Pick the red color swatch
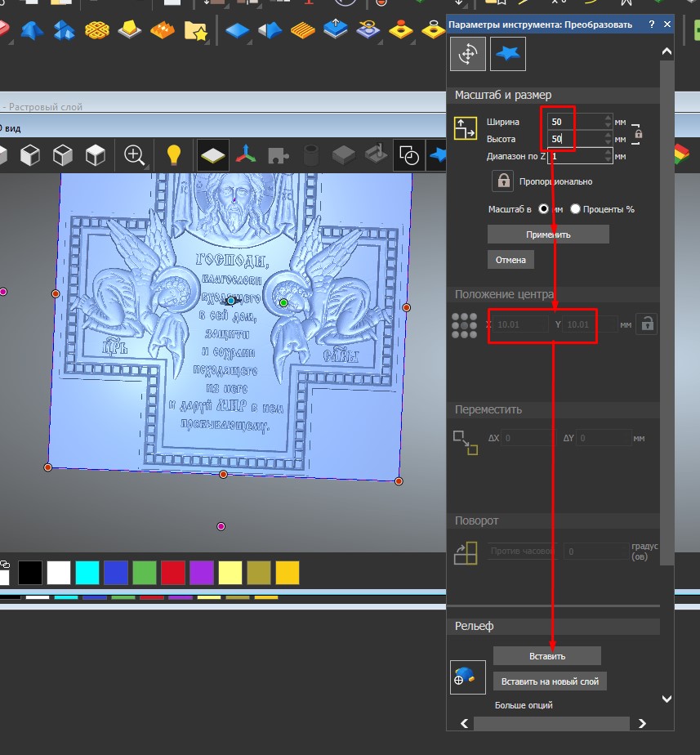 (173, 573)
